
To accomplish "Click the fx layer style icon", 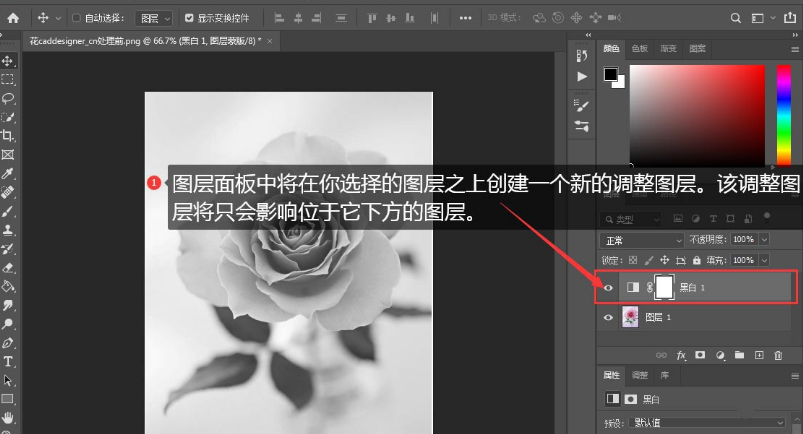I will click(681, 355).
